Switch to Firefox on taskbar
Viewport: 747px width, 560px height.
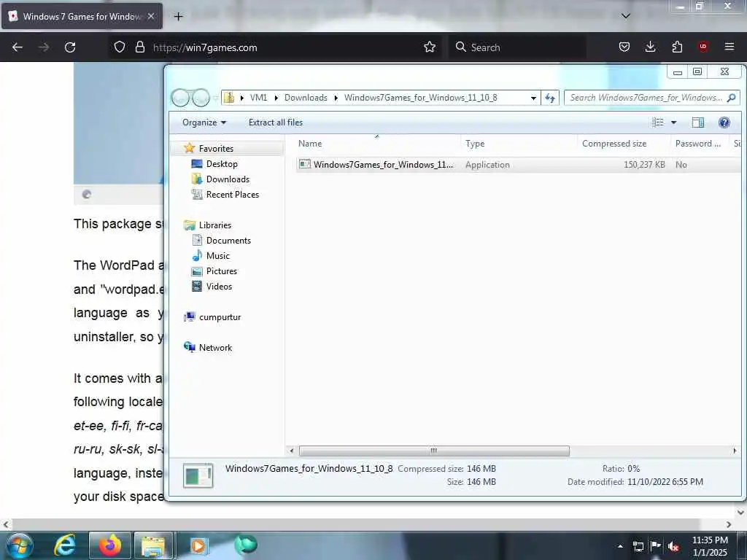[x=109, y=545]
